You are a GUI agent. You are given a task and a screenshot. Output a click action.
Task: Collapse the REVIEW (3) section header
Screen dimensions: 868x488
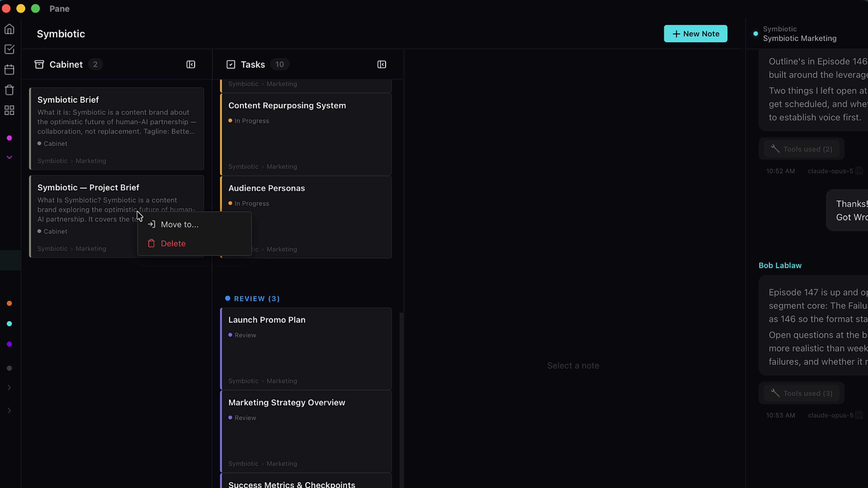253,299
